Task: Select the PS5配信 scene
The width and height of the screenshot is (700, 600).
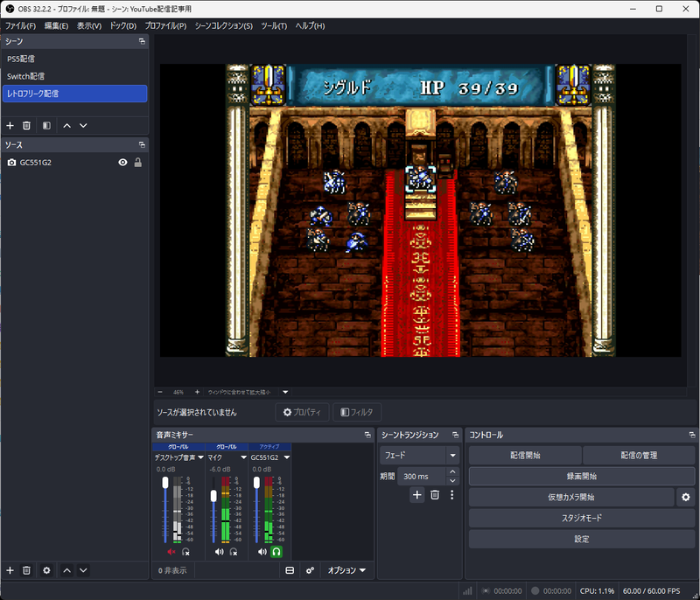Action: (75, 59)
